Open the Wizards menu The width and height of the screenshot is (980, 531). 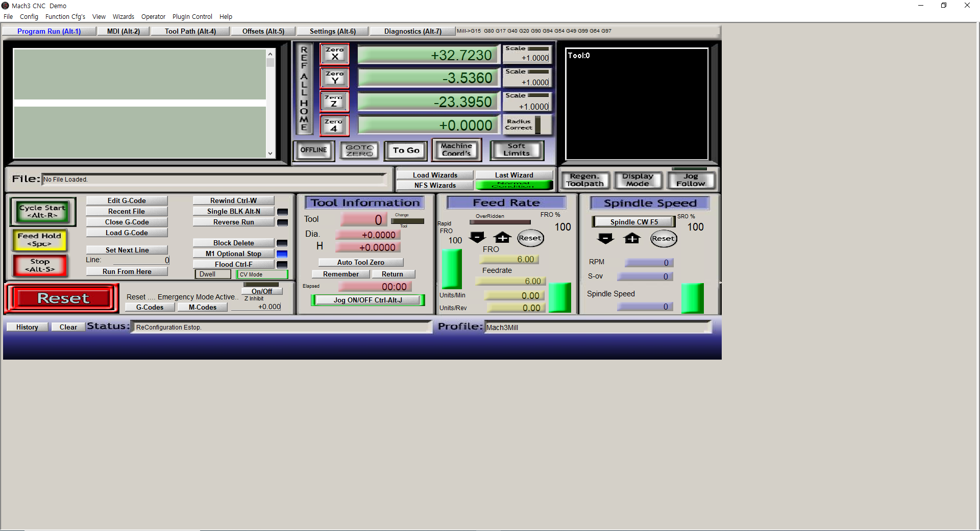124,16
